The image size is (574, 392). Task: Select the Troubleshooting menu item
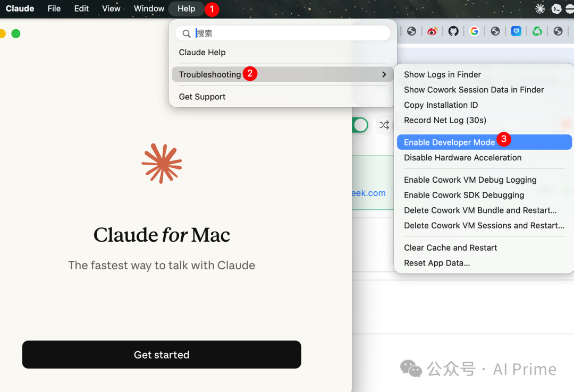pyautogui.click(x=283, y=75)
